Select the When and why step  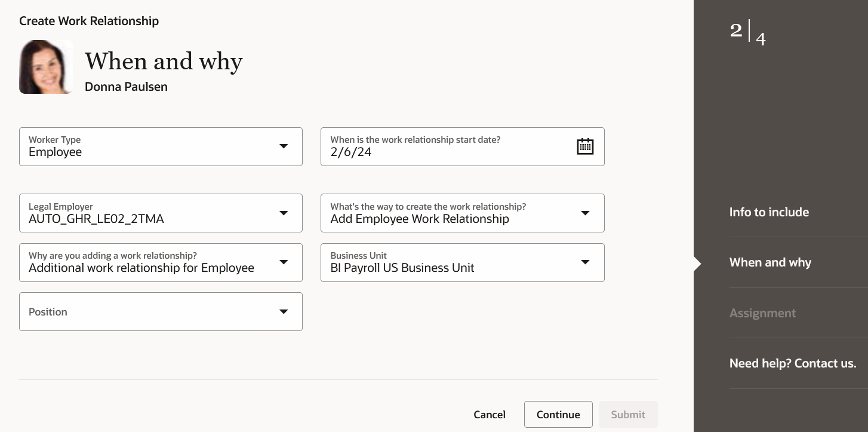[770, 262]
